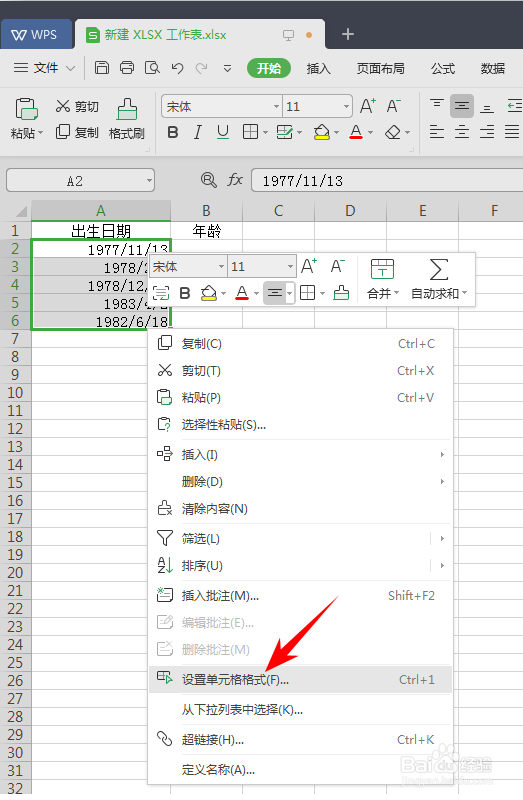Choose 复制(C) in context menu
The image size is (523, 800).
pos(300,343)
